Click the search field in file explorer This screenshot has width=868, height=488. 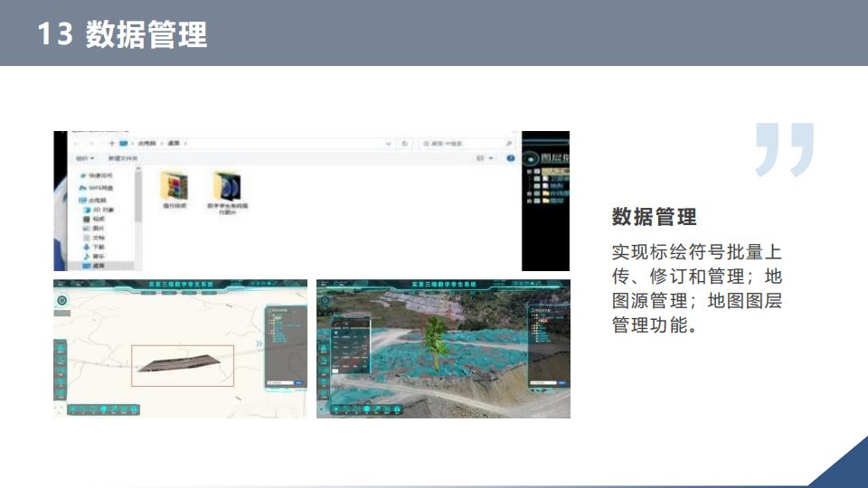pyautogui.click(x=467, y=144)
